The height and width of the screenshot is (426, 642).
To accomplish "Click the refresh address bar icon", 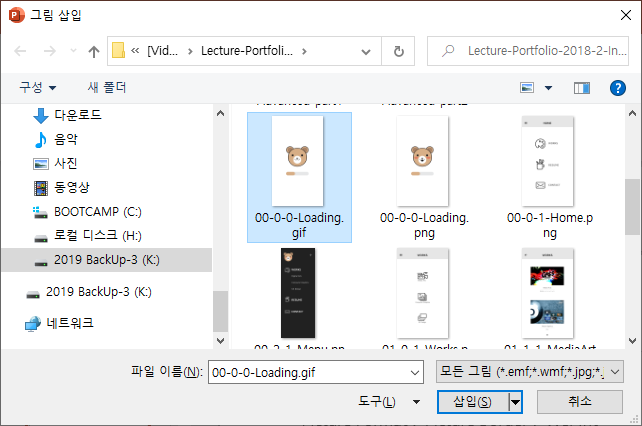I will point(398,51).
